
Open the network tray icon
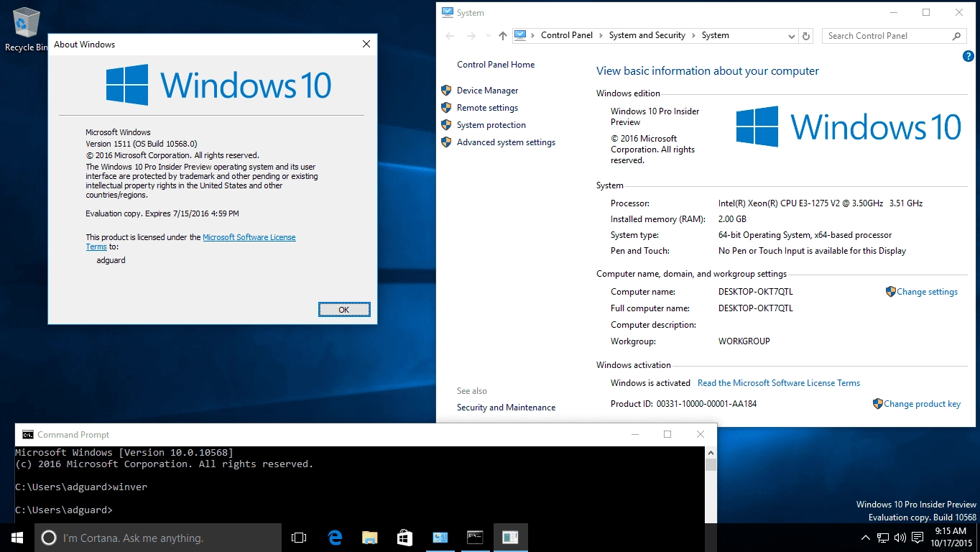tap(882, 538)
